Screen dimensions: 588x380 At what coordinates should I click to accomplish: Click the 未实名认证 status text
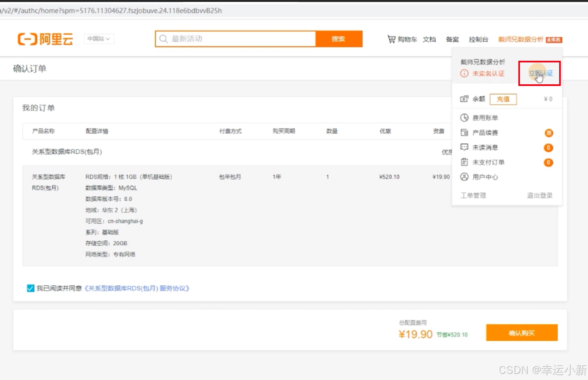488,74
